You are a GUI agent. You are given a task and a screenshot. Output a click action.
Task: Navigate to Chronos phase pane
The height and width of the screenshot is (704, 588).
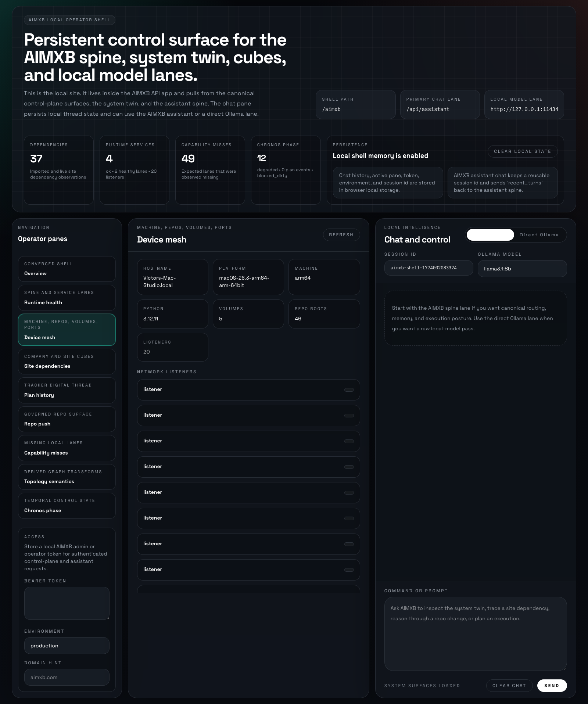[67, 506]
